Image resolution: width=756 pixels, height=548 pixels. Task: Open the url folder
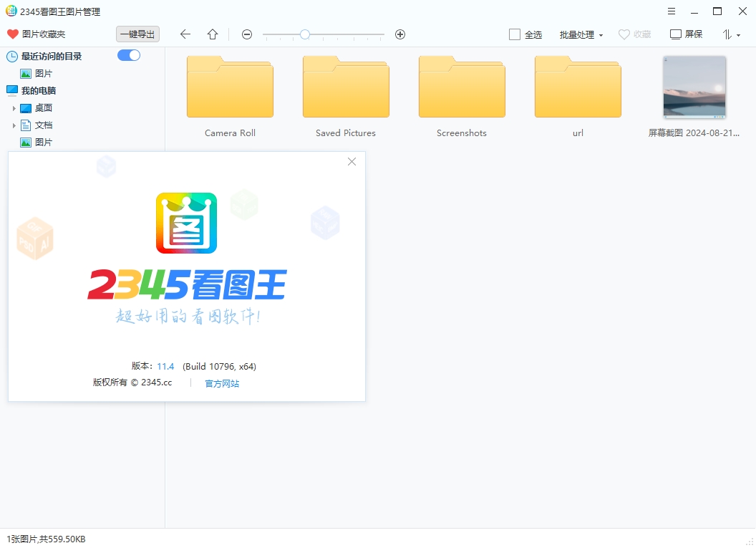coord(578,87)
